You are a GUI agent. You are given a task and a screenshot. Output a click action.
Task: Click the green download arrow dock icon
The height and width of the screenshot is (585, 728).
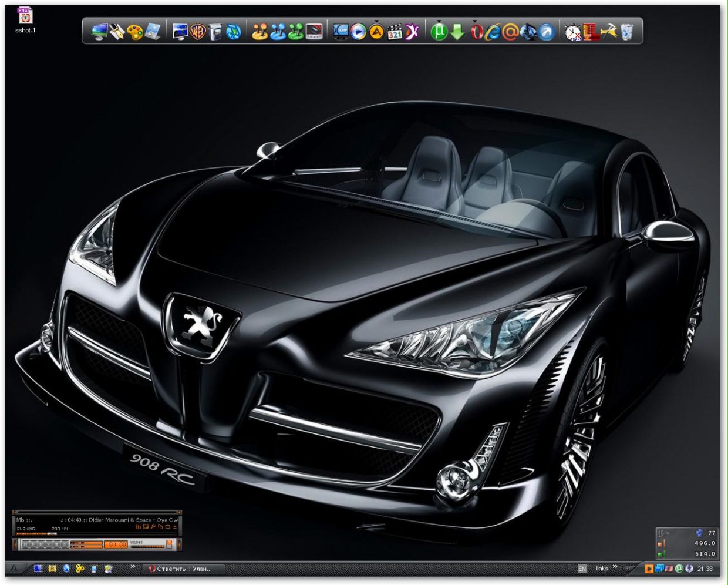(457, 32)
